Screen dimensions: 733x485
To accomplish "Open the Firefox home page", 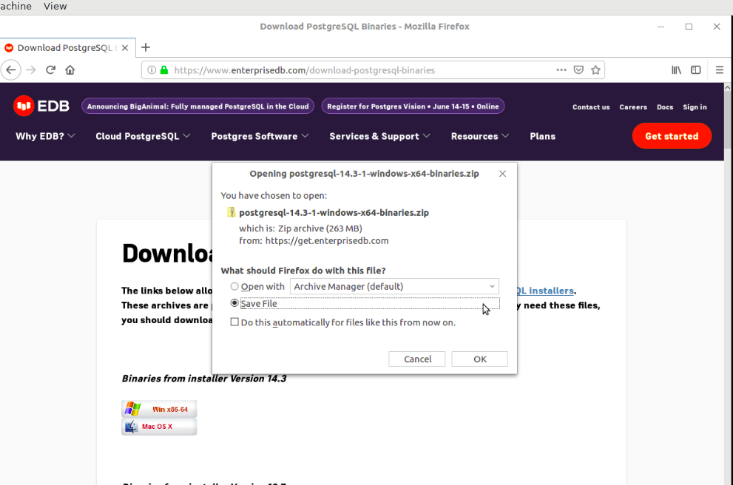I will tap(70, 70).
